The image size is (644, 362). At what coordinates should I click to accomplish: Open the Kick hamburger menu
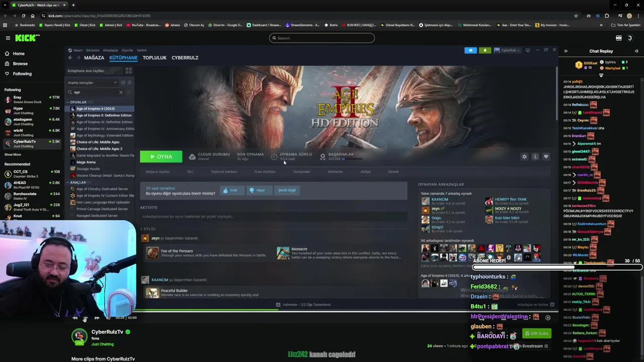(x=8, y=38)
